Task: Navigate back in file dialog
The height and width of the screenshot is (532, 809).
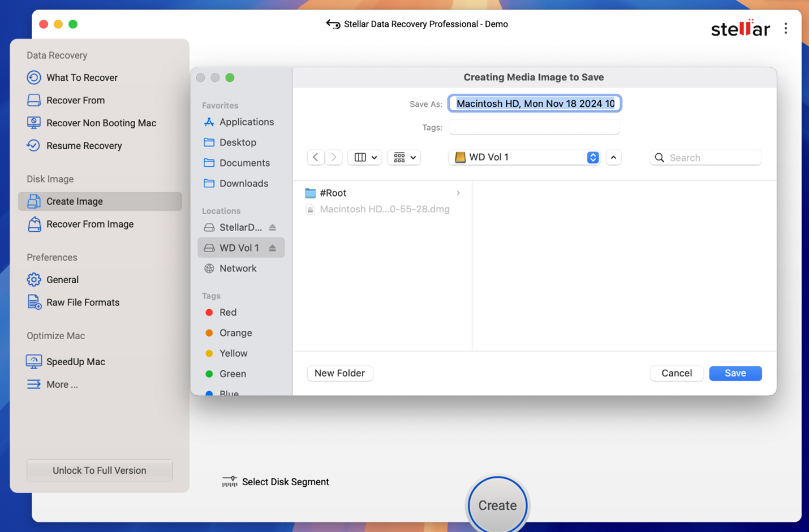Action: [x=316, y=157]
